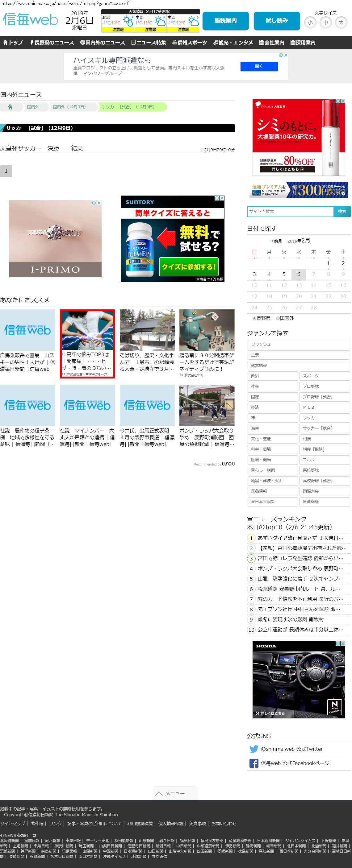Click the 購読案内 button
The image size is (352, 868).
click(x=225, y=21)
